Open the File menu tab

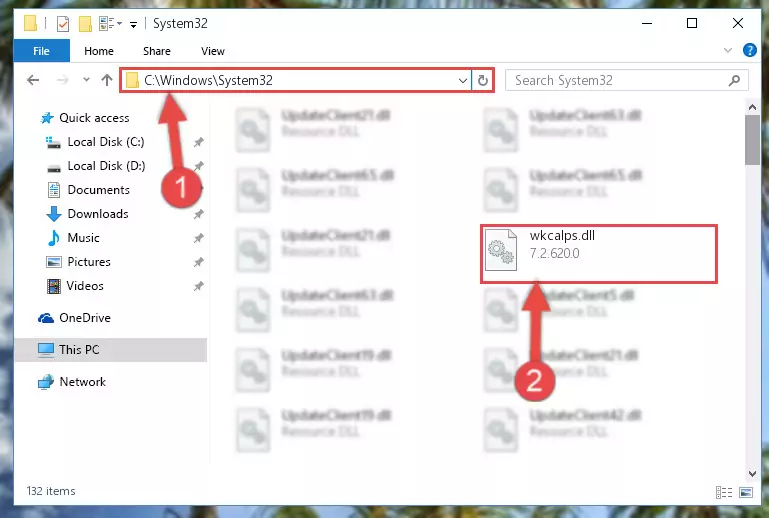coord(42,51)
